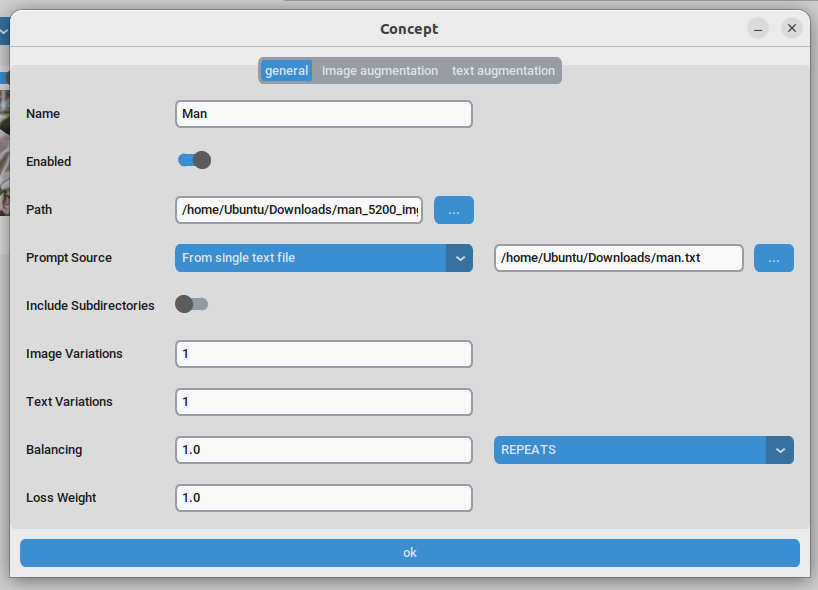Go back to the general tab
Viewport: 818px width, 590px height.
[x=286, y=70]
